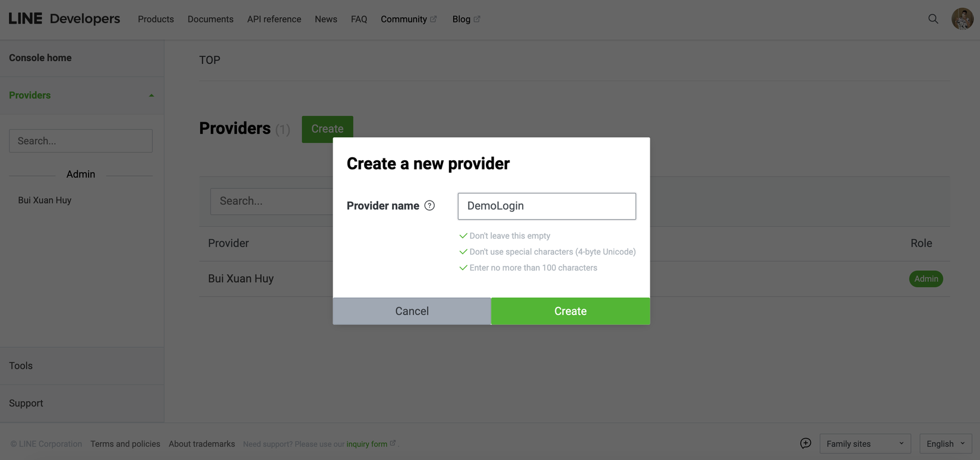Open the English language dropdown

click(945, 444)
